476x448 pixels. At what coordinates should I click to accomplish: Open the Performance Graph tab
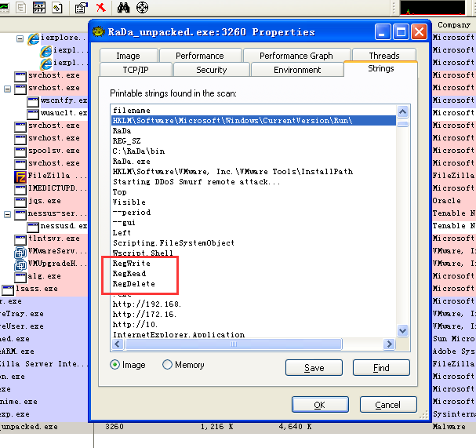pos(296,56)
